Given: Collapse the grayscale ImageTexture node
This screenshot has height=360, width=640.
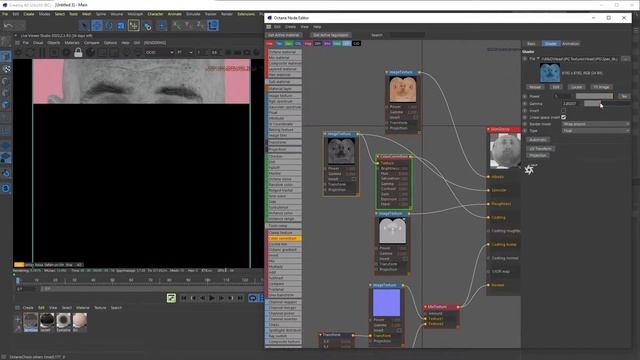Looking at the screenshot, I should (x=325, y=134).
